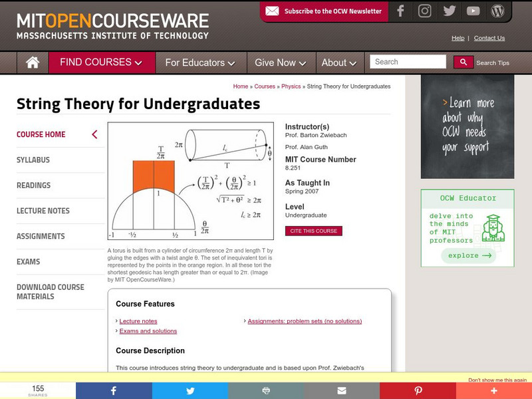Click the header Twitter bird icon
532x399 pixels.
pos(449,11)
